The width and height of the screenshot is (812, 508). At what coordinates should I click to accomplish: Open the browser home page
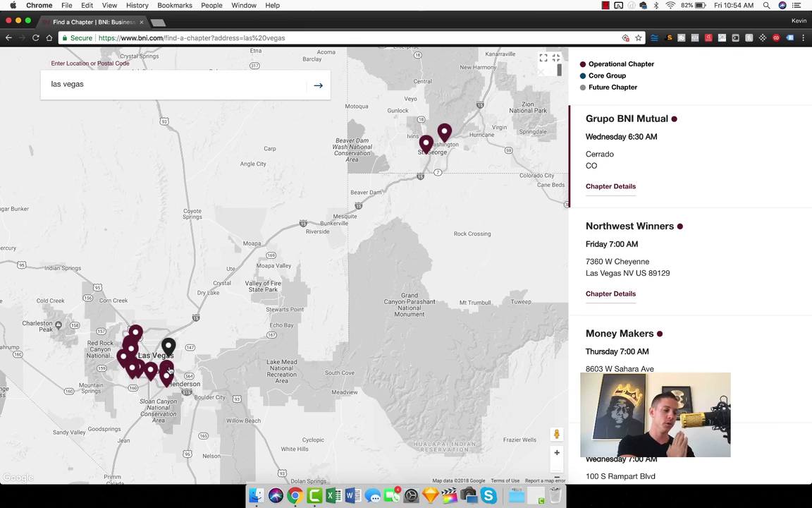tap(49, 38)
